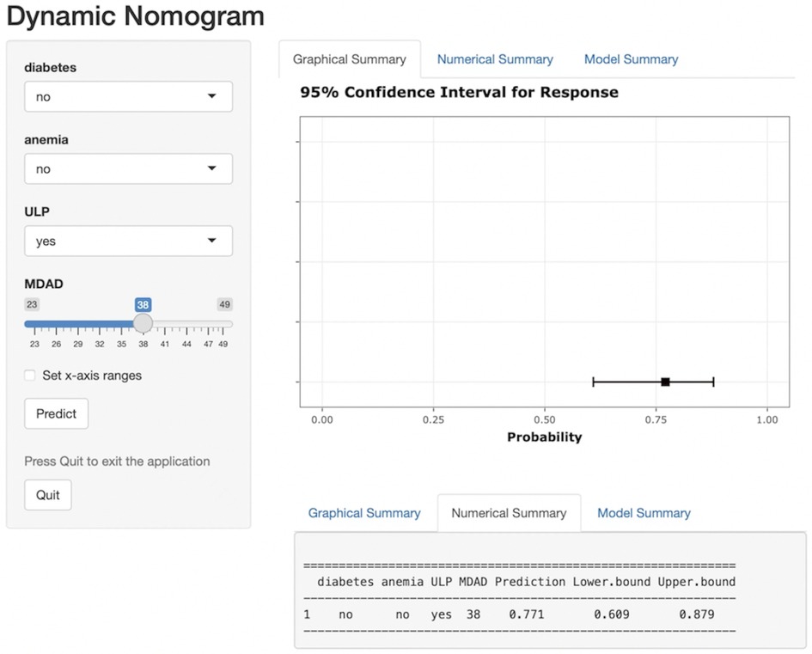
Task: Expand the anemia select box
Action: (128, 169)
